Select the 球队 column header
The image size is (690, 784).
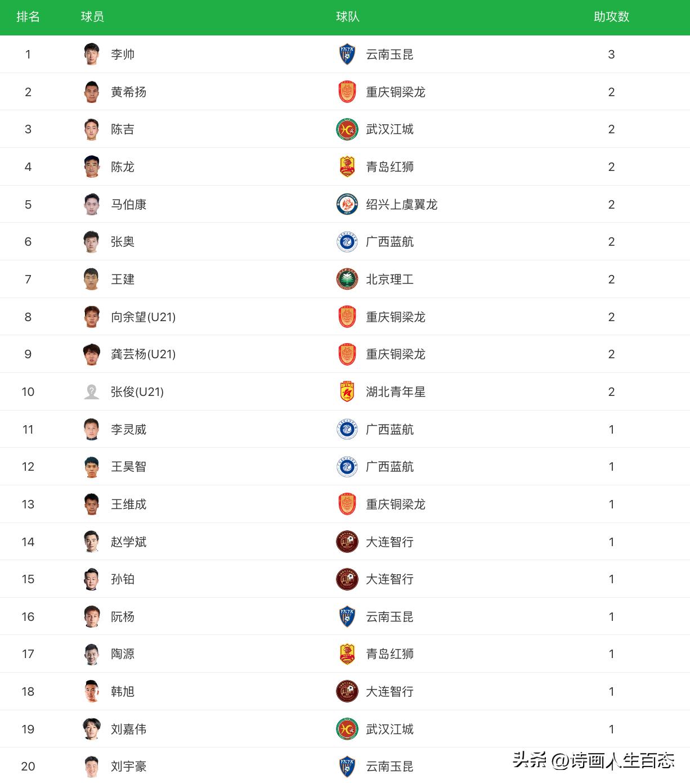pyautogui.click(x=347, y=17)
